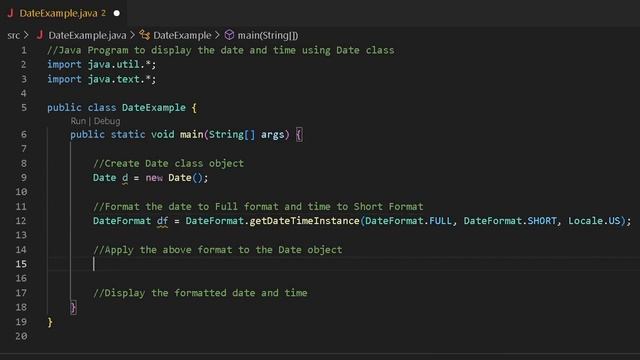Click 'import java.util.*;' line text
The image size is (640, 360).
click(x=101, y=64)
